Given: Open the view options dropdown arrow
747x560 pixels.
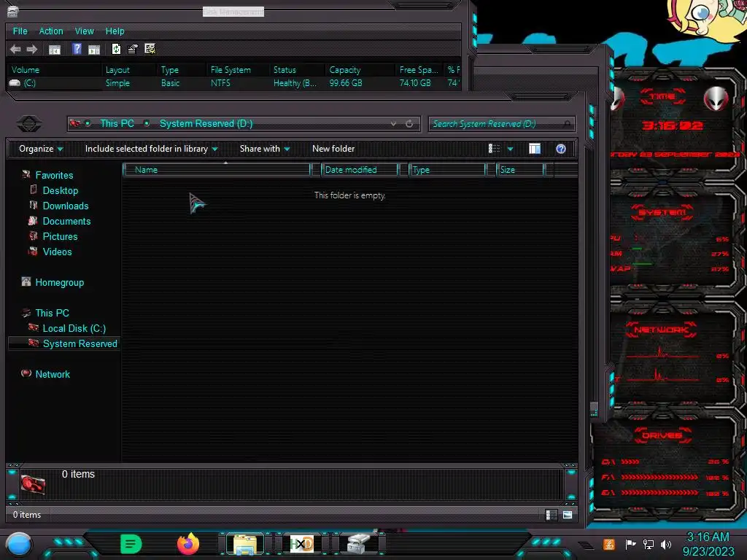Looking at the screenshot, I should pos(510,149).
